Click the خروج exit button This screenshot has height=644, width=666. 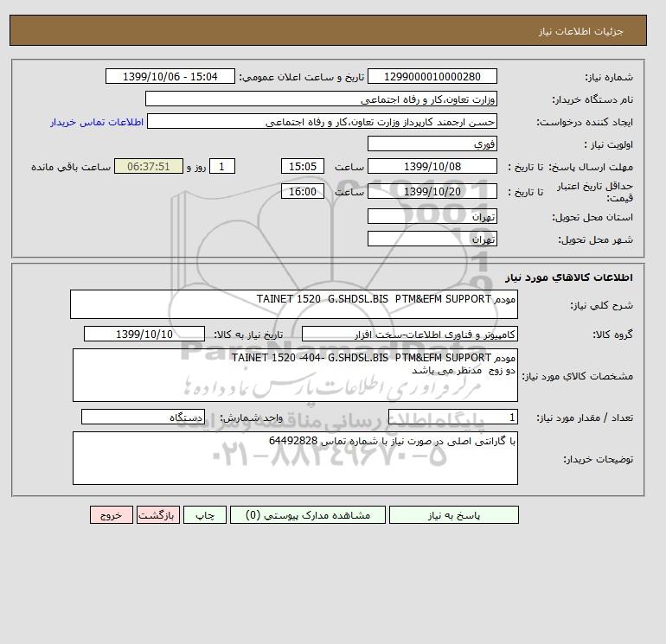point(112,515)
